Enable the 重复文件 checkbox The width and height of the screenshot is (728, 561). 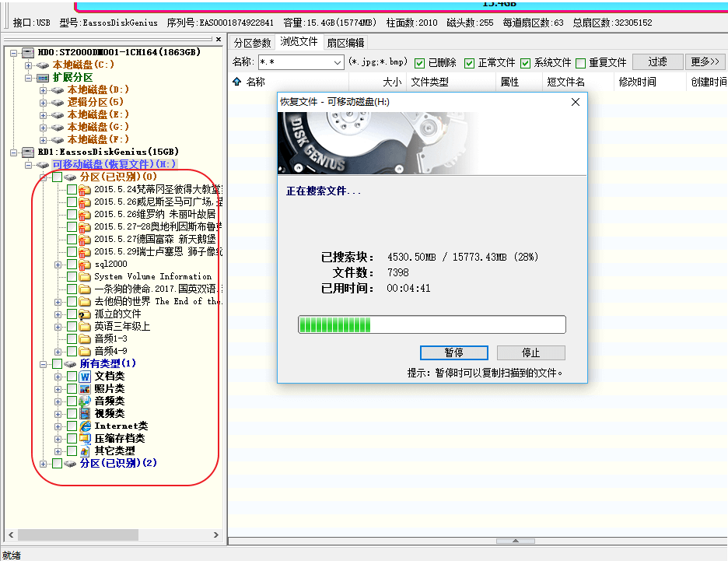point(581,63)
